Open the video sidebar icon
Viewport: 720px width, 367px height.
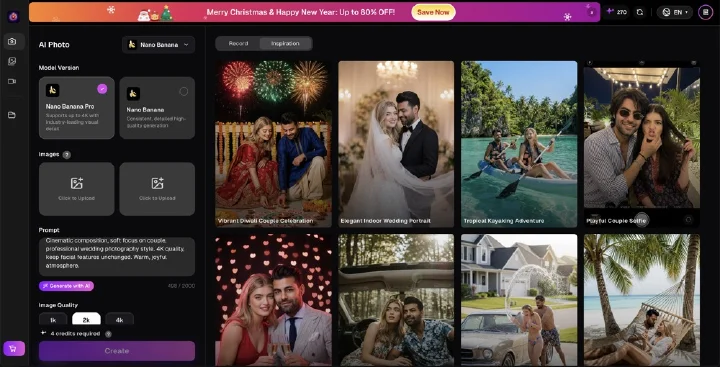(12, 81)
